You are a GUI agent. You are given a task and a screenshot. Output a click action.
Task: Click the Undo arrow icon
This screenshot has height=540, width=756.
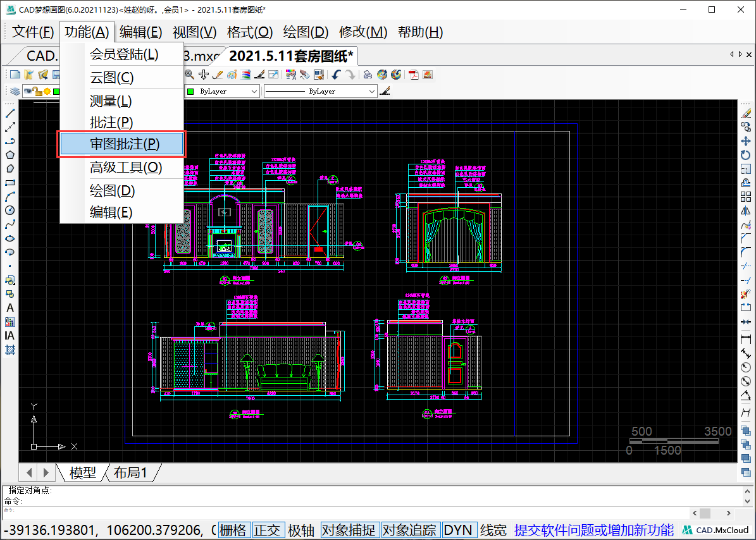(x=336, y=75)
